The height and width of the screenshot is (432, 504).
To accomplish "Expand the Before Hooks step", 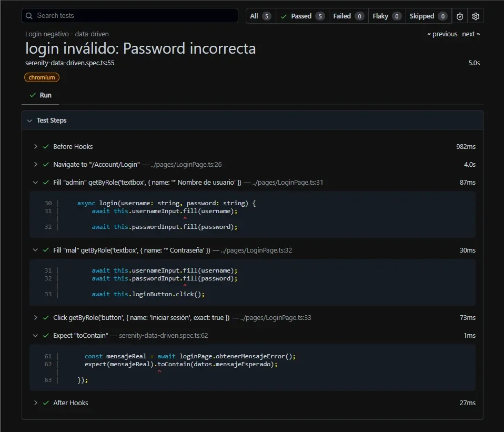I will [35, 146].
